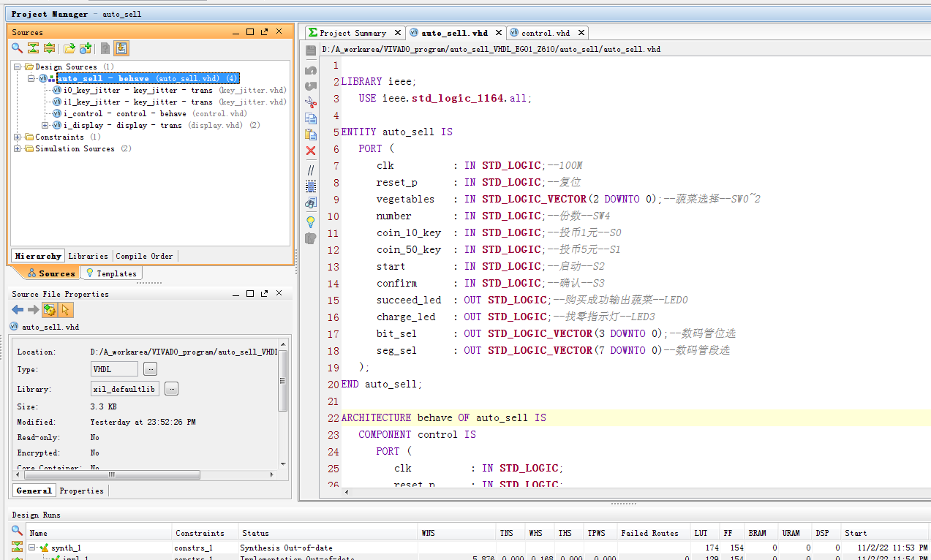Close the auto_sell.vhd editor tab

pos(499,33)
